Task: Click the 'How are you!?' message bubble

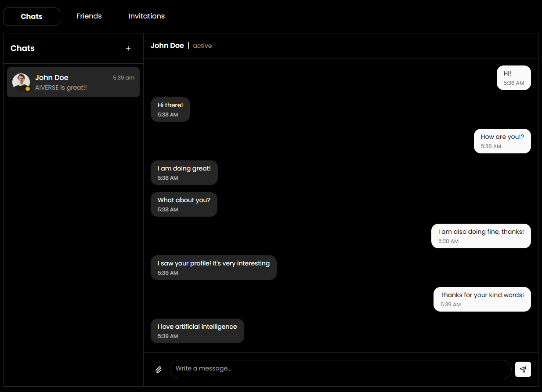Action: point(502,141)
